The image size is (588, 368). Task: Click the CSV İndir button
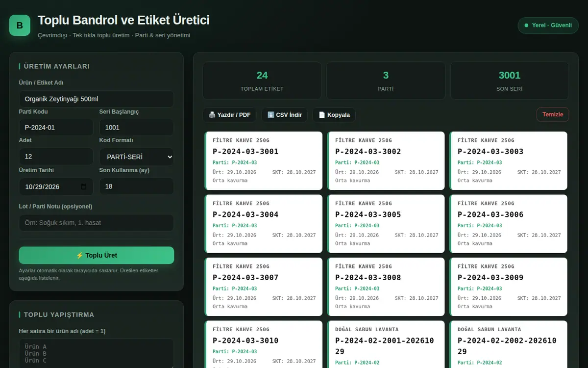285,115
